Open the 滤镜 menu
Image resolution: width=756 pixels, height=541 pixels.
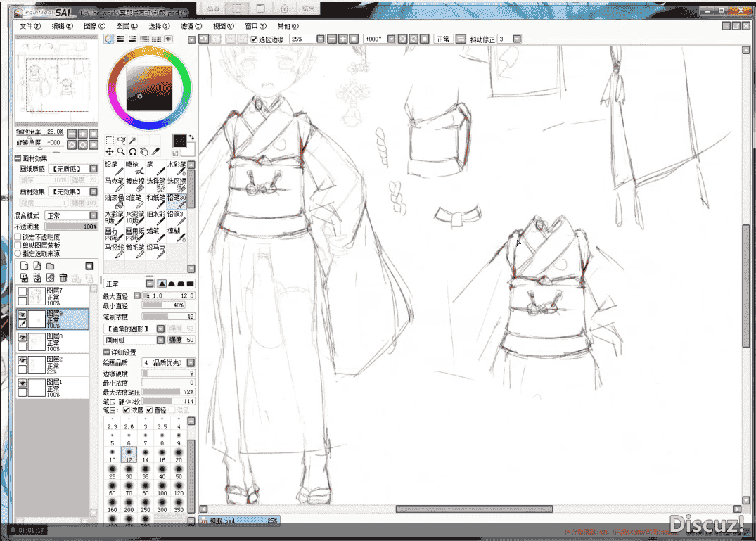point(191,26)
